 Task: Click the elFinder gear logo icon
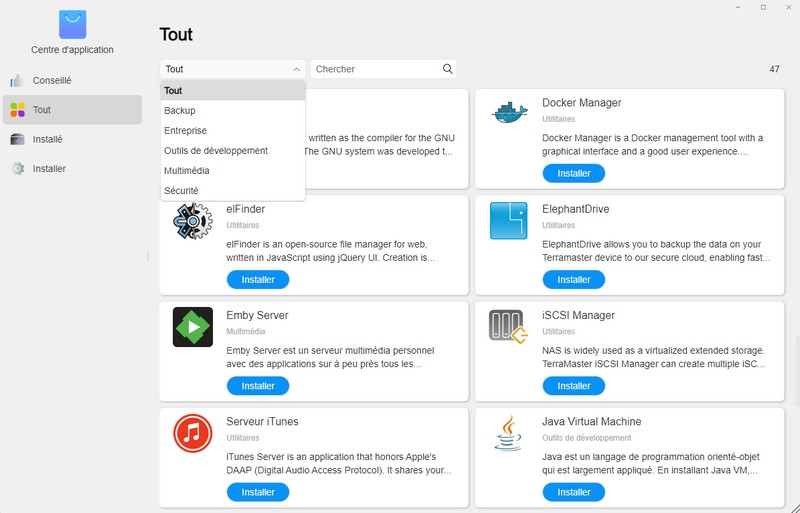pos(193,221)
